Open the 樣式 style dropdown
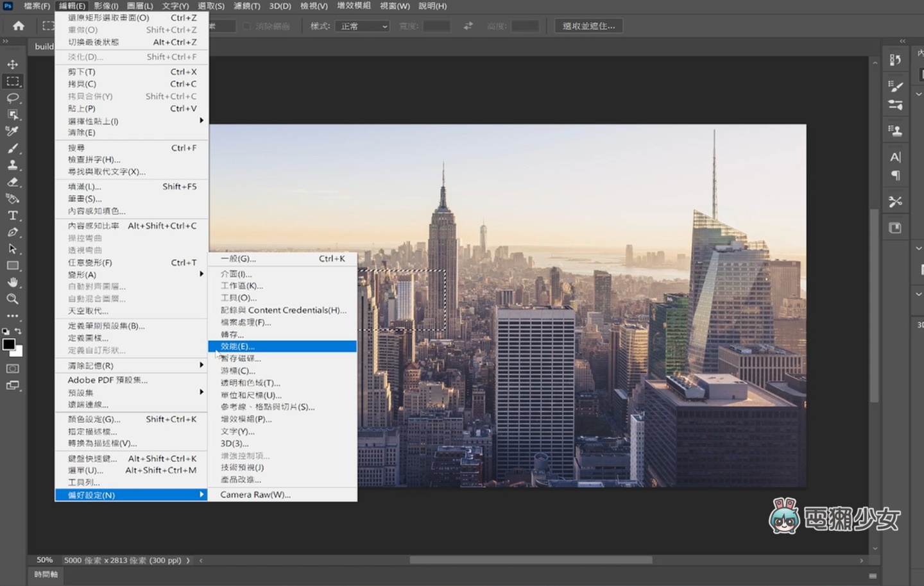 363,26
